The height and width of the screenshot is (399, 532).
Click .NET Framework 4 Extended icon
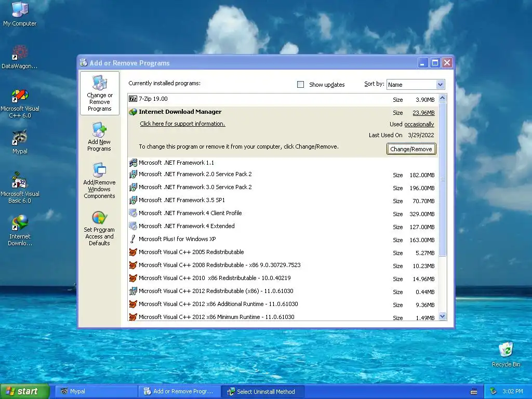133,226
